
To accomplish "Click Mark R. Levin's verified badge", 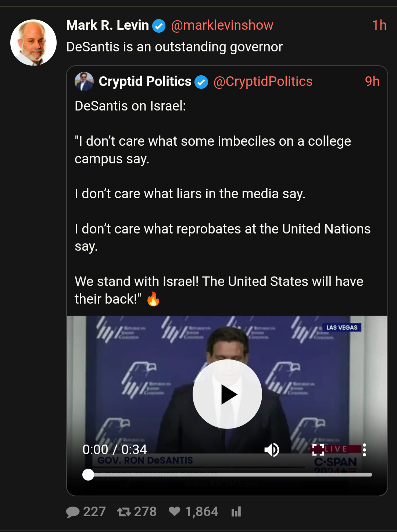I will (159, 26).
